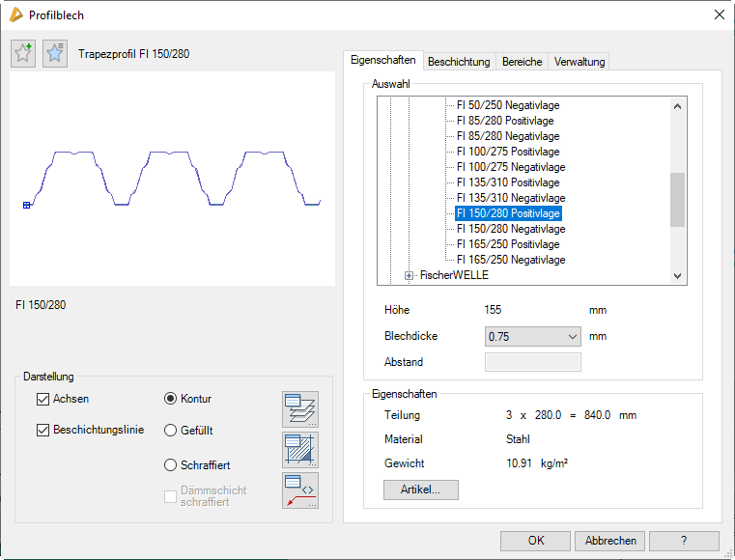Open the dimension line settings icon button

pyautogui.click(x=299, y=490)
